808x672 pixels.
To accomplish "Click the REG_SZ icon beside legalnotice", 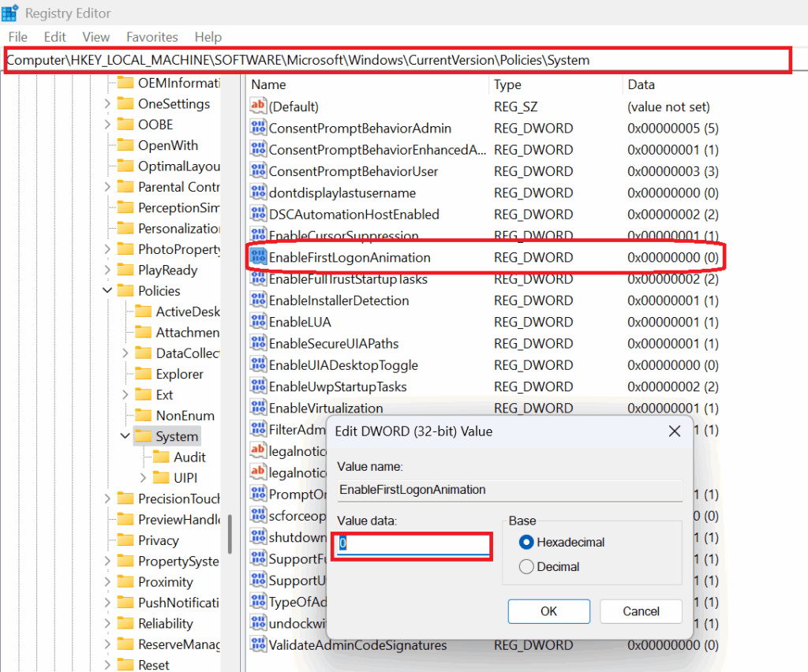I will (257, 451).
